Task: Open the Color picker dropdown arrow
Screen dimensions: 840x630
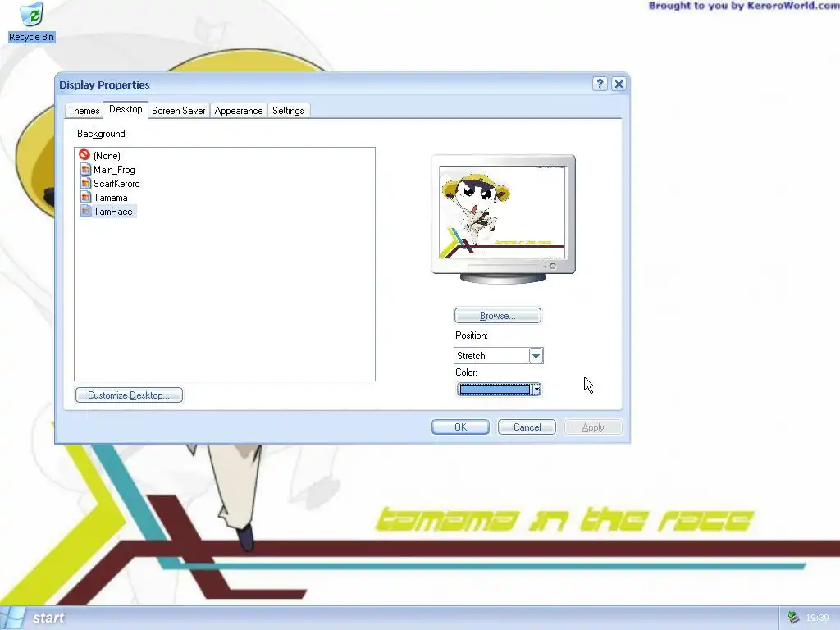Action: click(536, 390)
